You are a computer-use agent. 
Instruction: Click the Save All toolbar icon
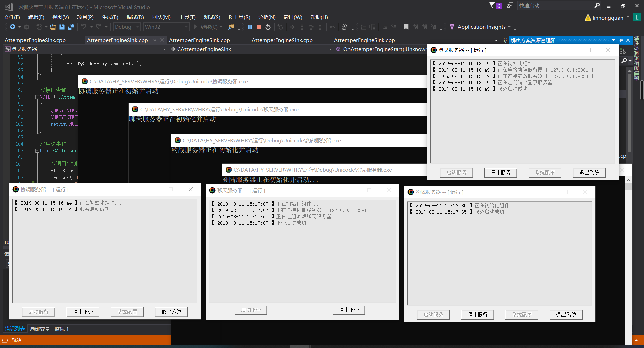pyautogui.click(x=71, y=27)
